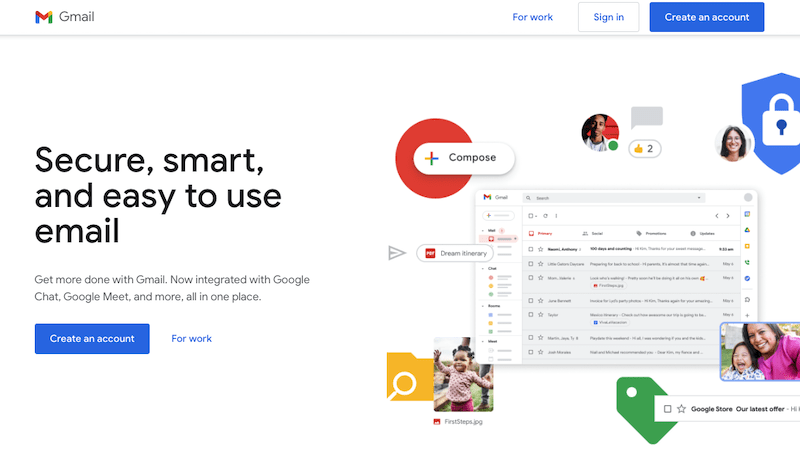Open the Google Drive icon in the side panel
Image resolution: width=800 pixels, height=474 pixels.
coord(747,230)
